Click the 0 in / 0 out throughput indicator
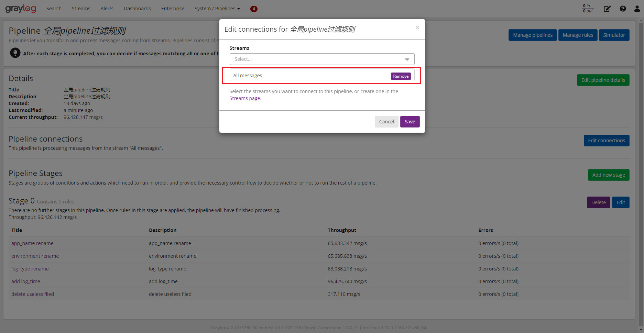The image size is (644, 333). pyautogui.click(x=587, y=8)
